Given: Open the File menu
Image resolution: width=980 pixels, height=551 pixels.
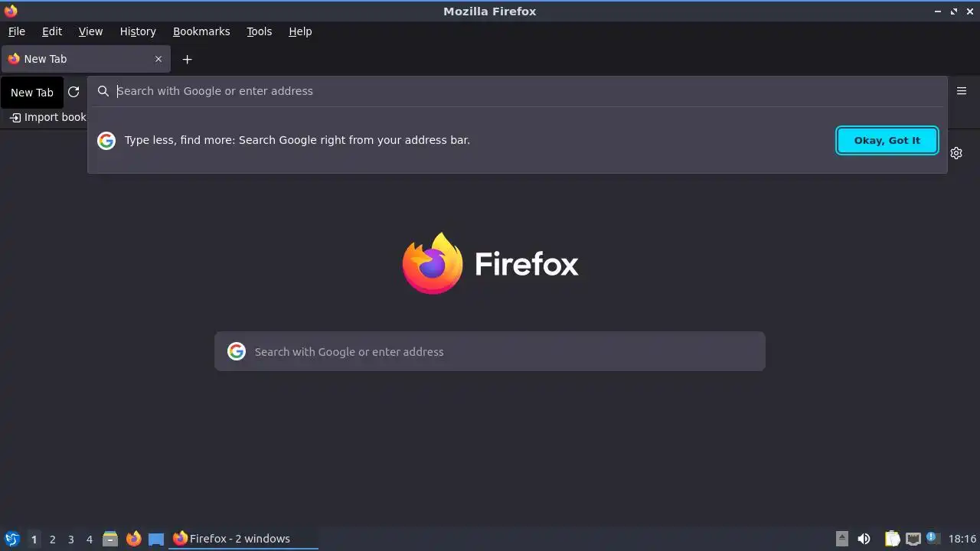Looking at the screenshot, I should 16,31.
